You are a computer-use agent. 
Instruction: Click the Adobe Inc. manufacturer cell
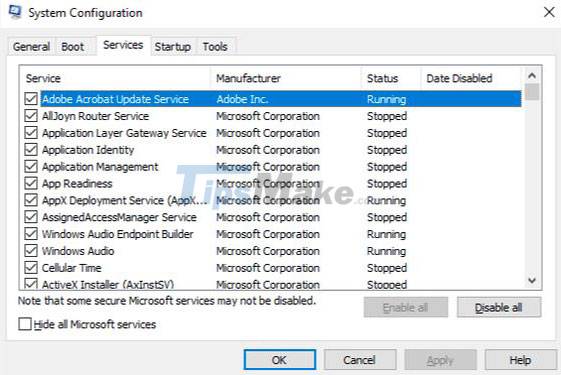(x=242, y=99)
